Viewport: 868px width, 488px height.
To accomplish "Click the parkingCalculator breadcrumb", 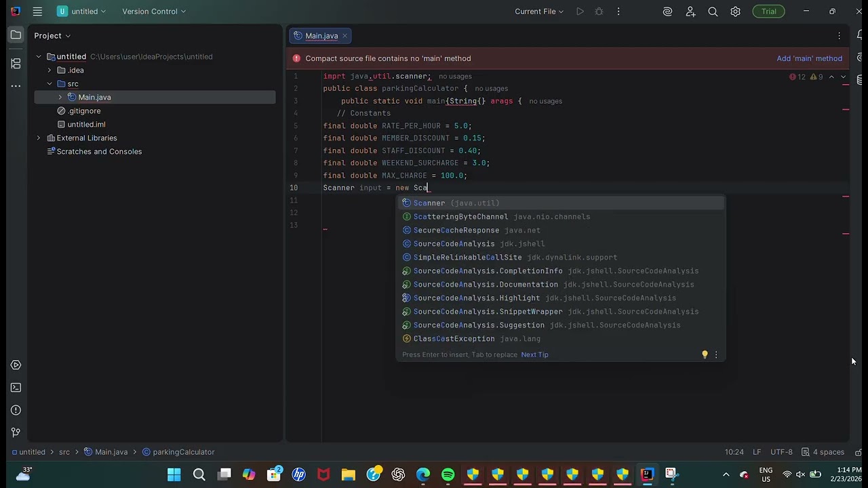I will pos(178,452).
